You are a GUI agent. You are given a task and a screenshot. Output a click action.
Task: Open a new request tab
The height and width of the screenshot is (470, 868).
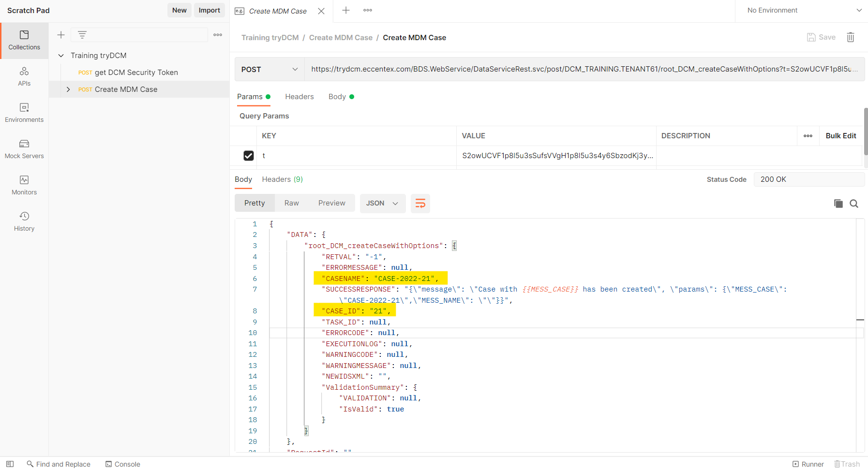click(346, 10)
